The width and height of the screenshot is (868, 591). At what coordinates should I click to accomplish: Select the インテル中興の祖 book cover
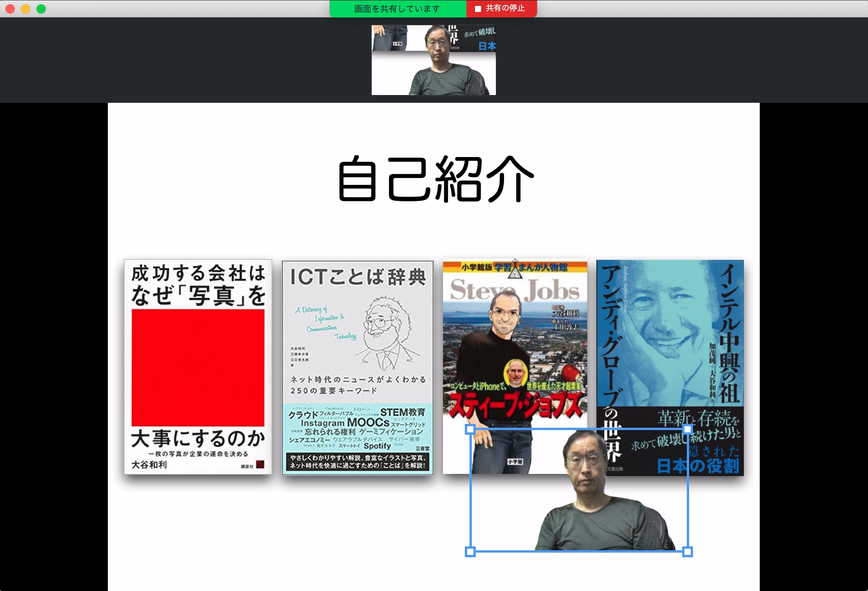pos(670,368)
